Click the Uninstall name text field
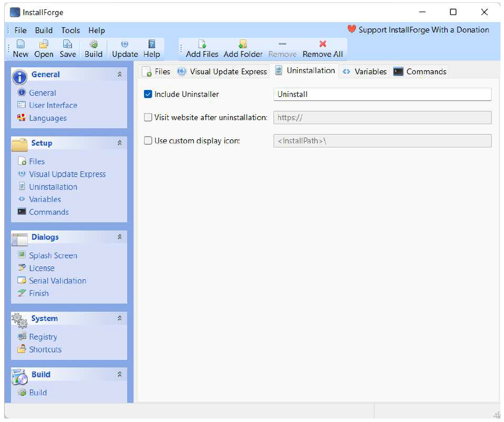Image resolution: width=504 pixels, height=422 pixels. (x=382, y=94)
